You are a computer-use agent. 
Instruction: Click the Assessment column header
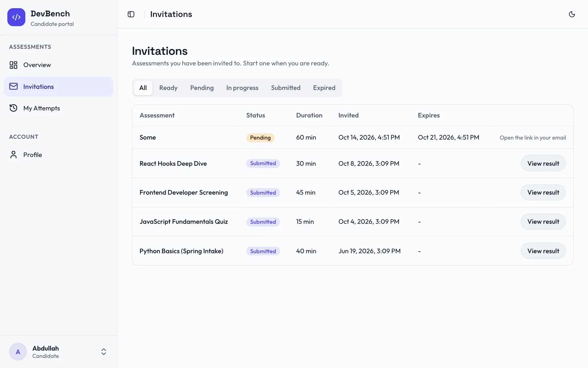pos(157,115)
